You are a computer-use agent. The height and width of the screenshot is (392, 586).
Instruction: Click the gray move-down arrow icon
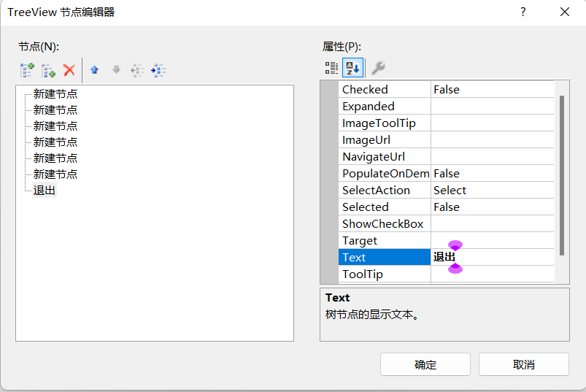point(116,70)
